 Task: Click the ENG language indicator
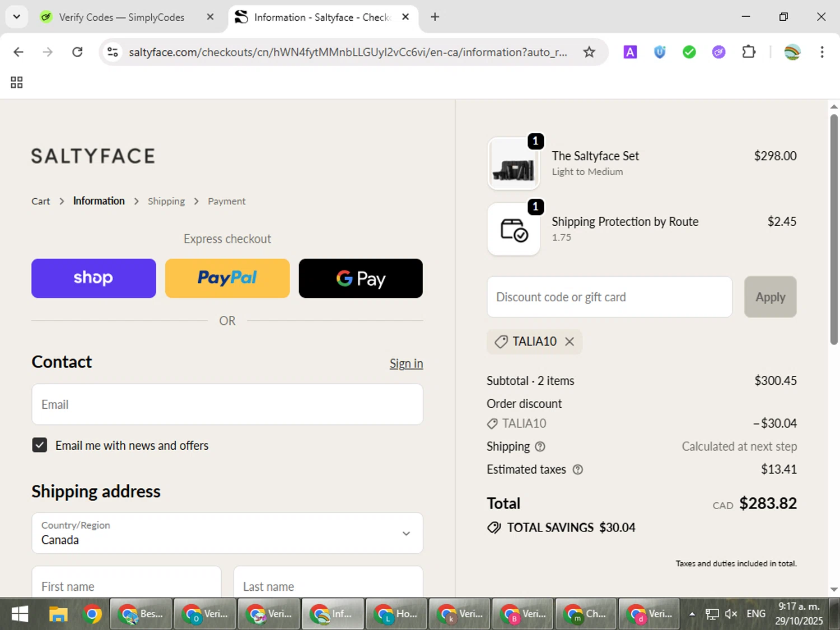pos(756,614)
